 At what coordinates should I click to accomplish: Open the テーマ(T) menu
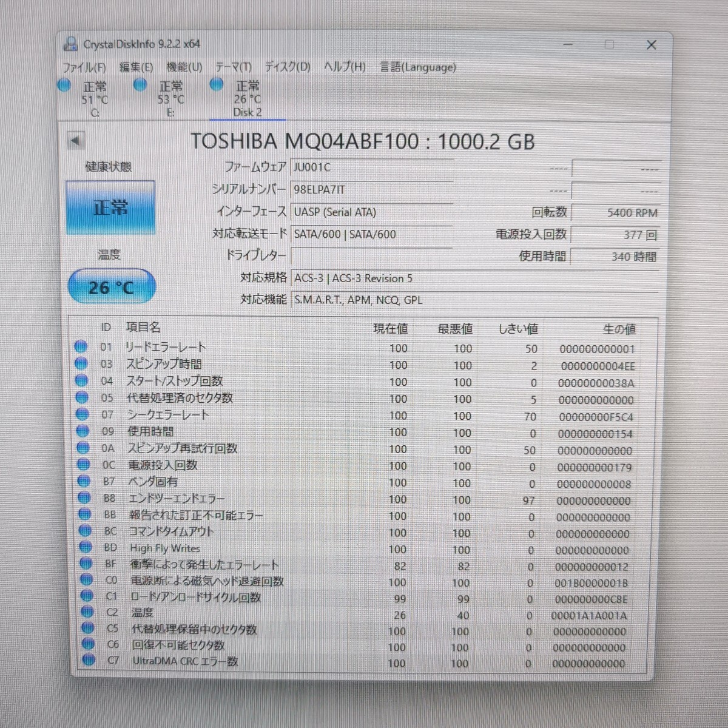pyautogui.click(x=234, y=67)
